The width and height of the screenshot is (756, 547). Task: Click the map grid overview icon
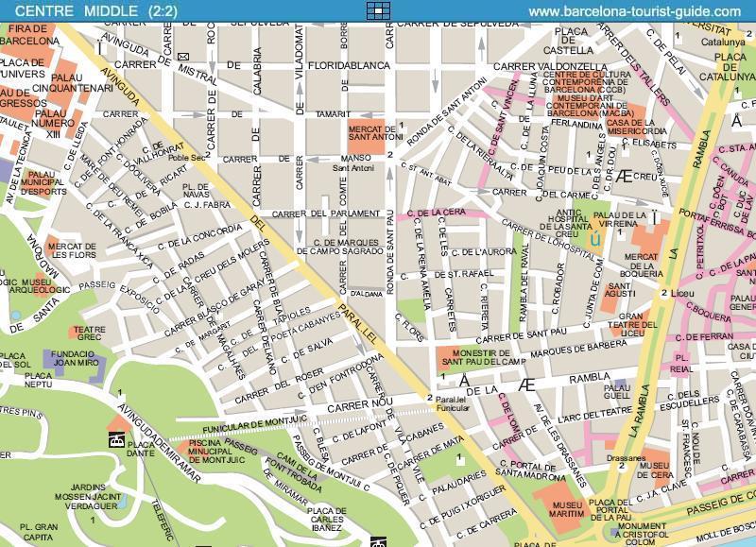pyautogui.click(x=377, y=10)
